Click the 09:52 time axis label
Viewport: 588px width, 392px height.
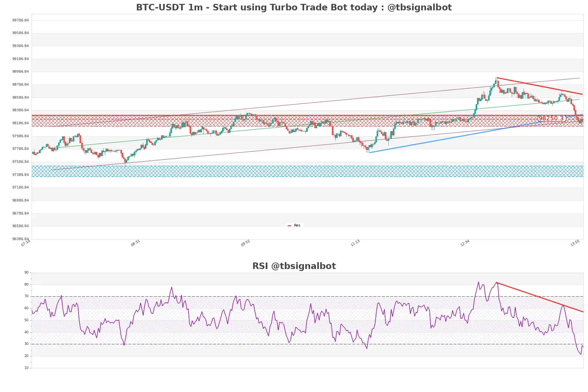tap(245, 243)
